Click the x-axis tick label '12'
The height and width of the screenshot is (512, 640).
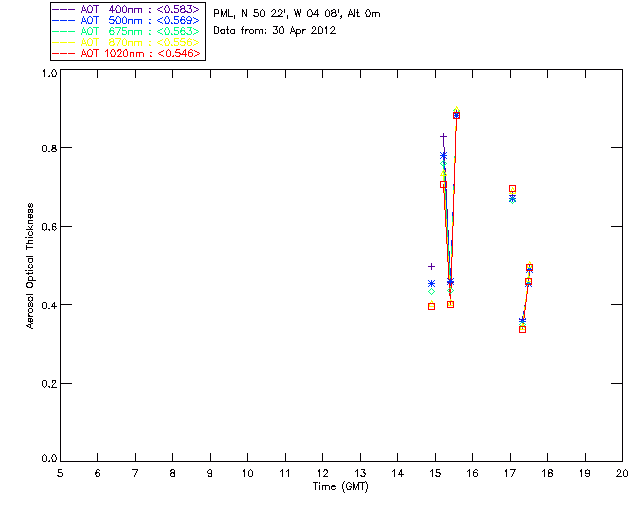point(322,473)
